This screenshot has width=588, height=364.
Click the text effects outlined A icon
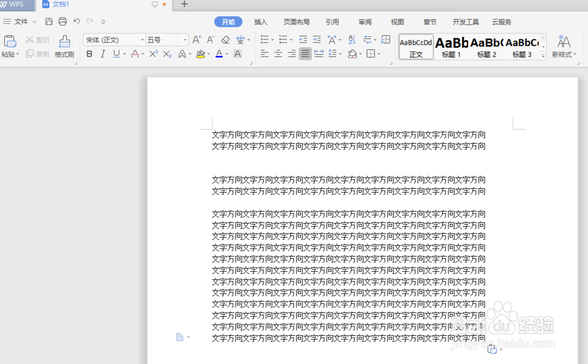point(182,54)
